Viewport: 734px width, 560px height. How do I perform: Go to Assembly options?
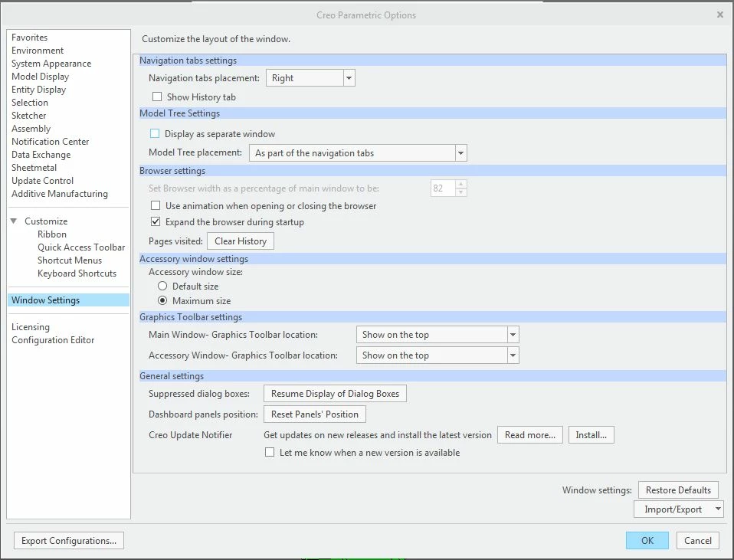(31, 129)
